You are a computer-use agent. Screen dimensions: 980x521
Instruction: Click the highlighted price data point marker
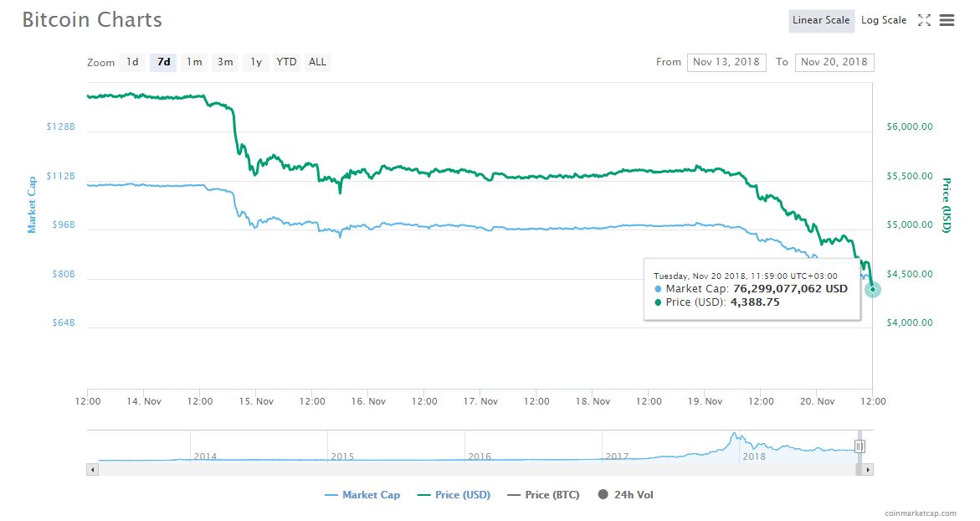pos(873,289)
